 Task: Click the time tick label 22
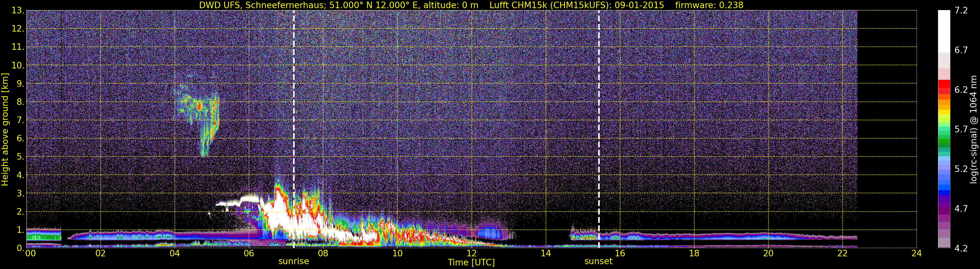842,253
